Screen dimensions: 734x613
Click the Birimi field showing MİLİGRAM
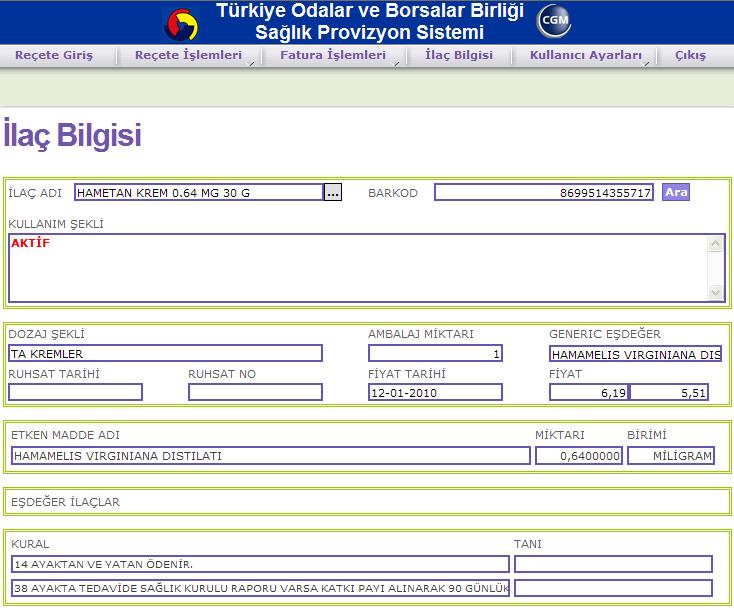coord(671,456)
